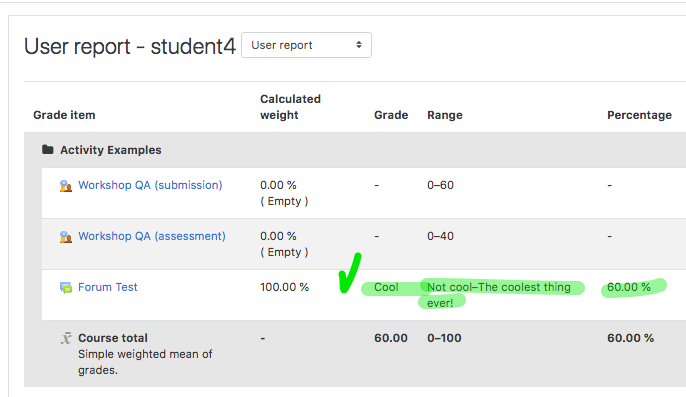Open the User report dropdown selector
Viewport: 686px width, 397px height.
point(306,45)
